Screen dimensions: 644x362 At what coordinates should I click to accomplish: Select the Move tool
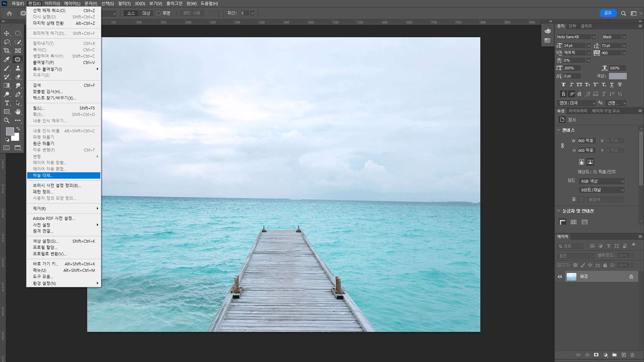(x=7, y=33)
